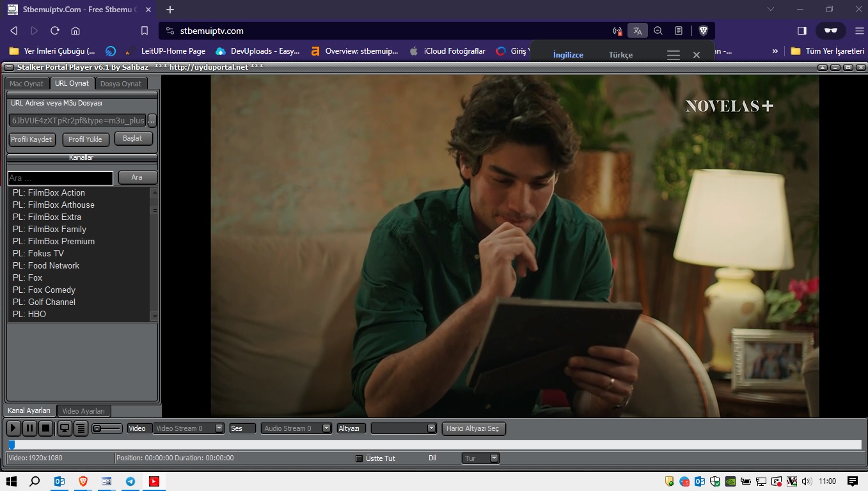Open the Brave Shields lion icon
868x491 pixels.
[x=703, y=31]
